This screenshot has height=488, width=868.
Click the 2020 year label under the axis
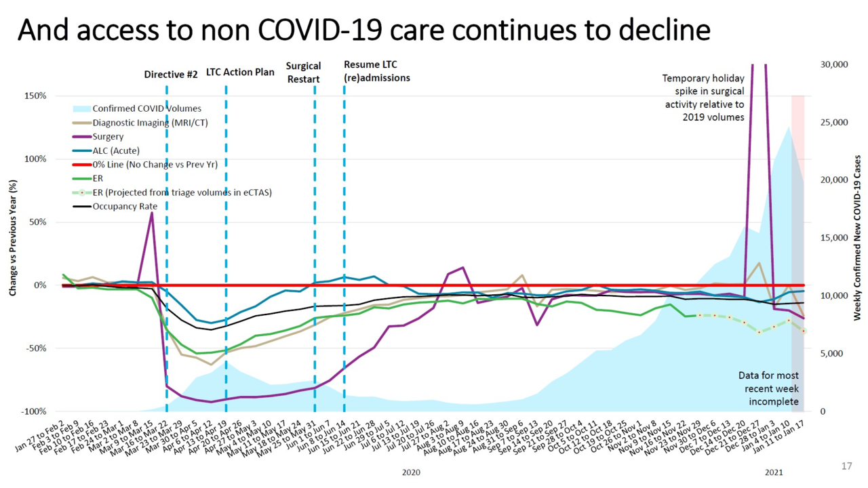[x=412, y=471]
